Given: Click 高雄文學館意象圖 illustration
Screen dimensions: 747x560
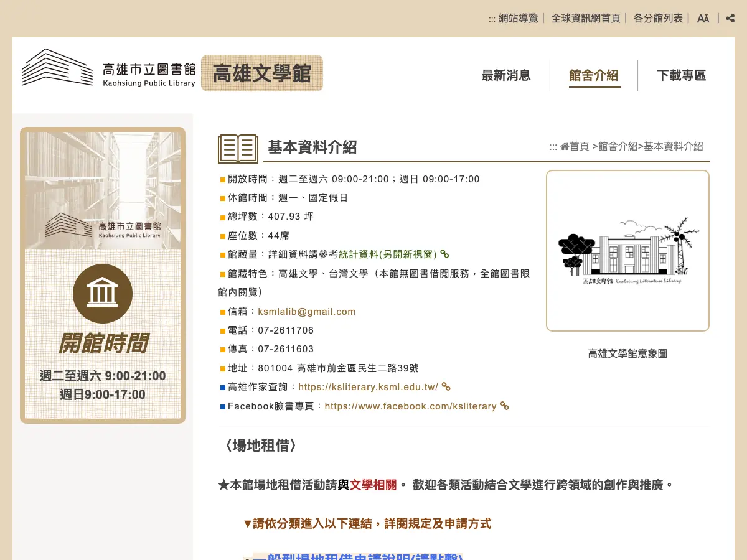Looking at the screenshot, I should (x=627, y=251).
